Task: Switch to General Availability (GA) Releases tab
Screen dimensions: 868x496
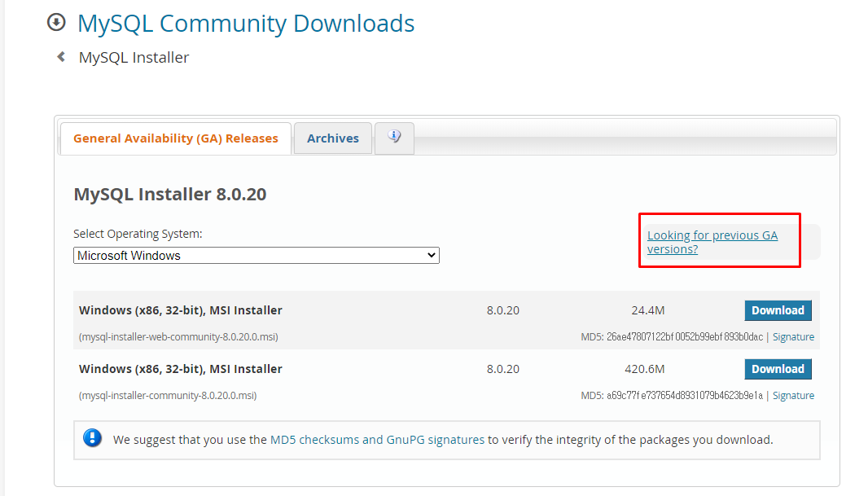Action: point(176,138)
